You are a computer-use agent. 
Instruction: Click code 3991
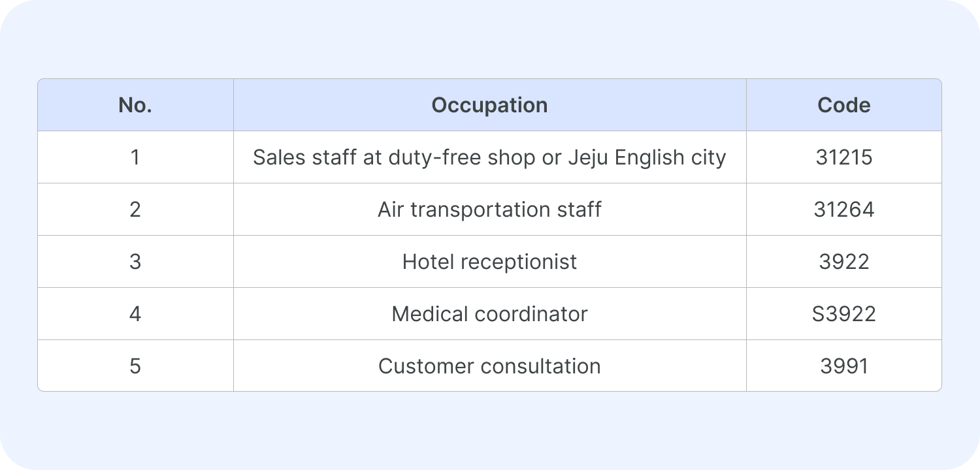click(843, 366)
